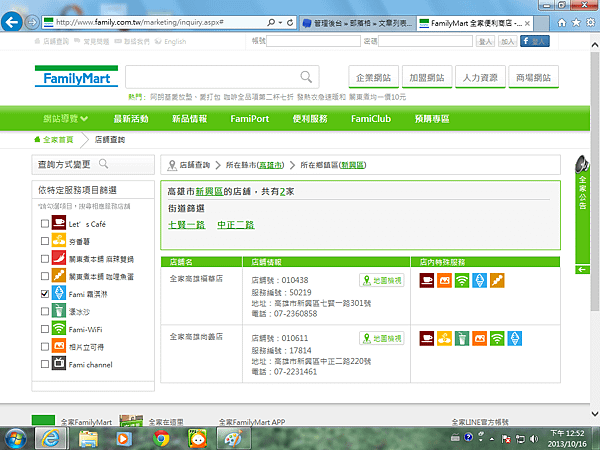The image size is (600, 450).
Task: Click the browser back arrow button
Action: 11,22
